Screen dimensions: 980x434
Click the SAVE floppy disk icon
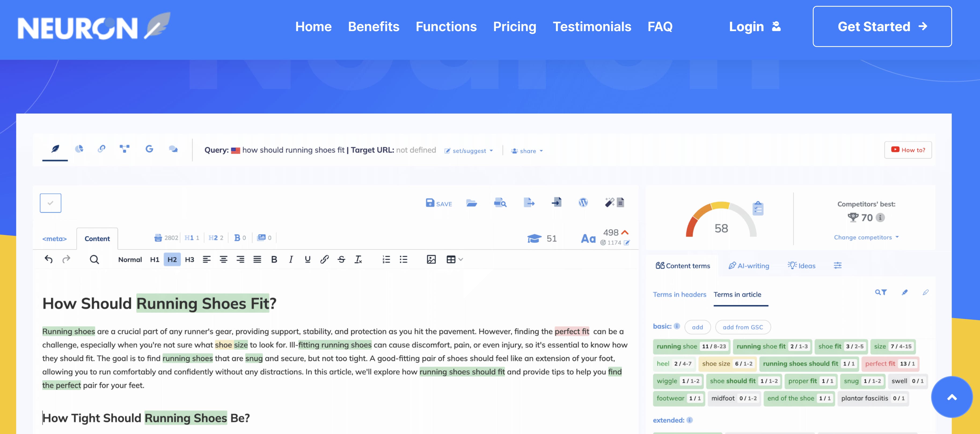pos(430,203)
